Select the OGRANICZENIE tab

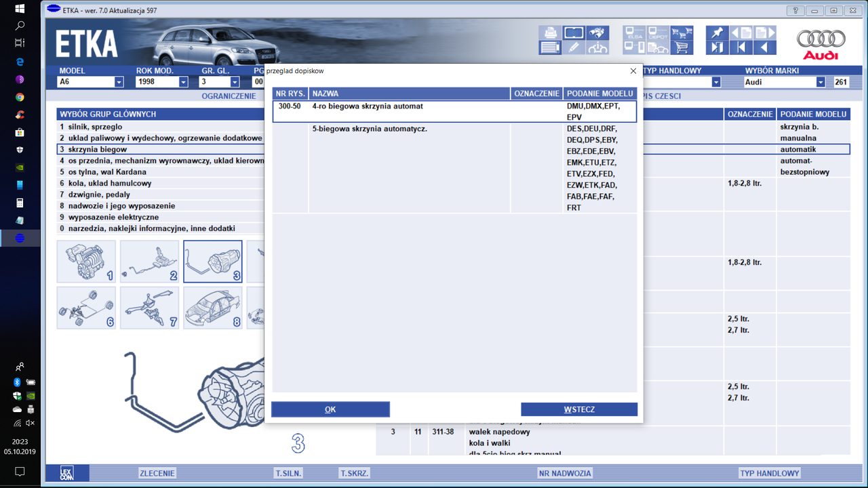[229, 96]
